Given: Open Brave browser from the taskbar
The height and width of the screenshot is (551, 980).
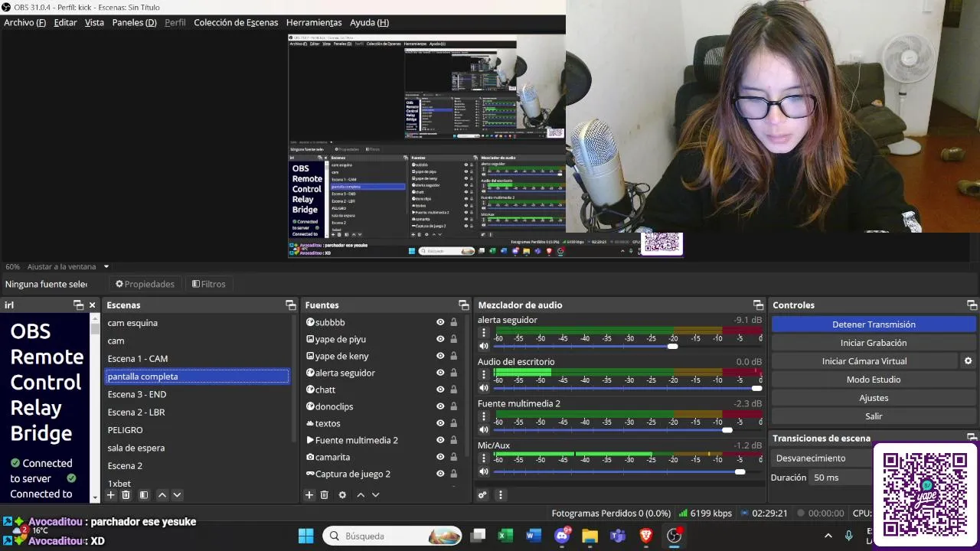Looking at the screenshot, I should [646, 536].
